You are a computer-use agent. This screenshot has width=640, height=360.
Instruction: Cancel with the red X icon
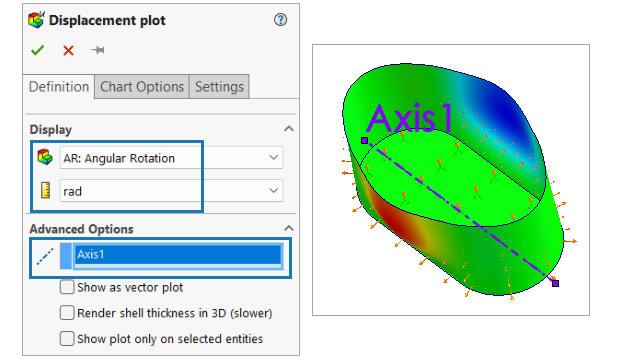[68, 50]
